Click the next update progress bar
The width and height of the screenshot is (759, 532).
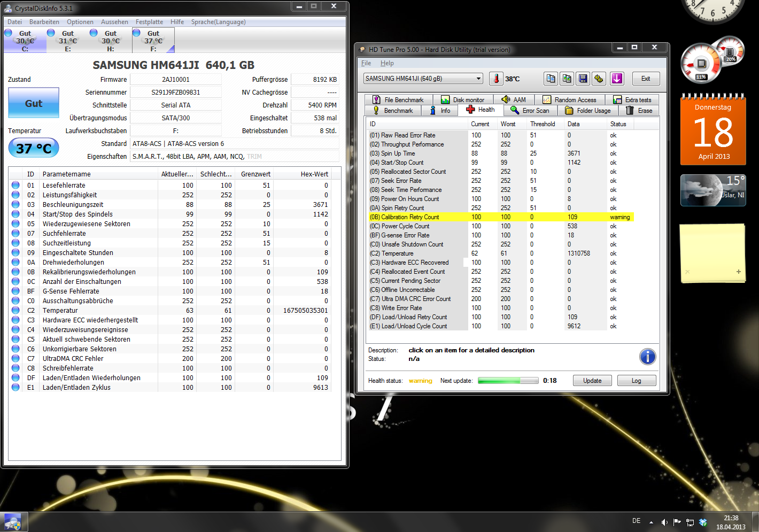[x=508, y=381]
